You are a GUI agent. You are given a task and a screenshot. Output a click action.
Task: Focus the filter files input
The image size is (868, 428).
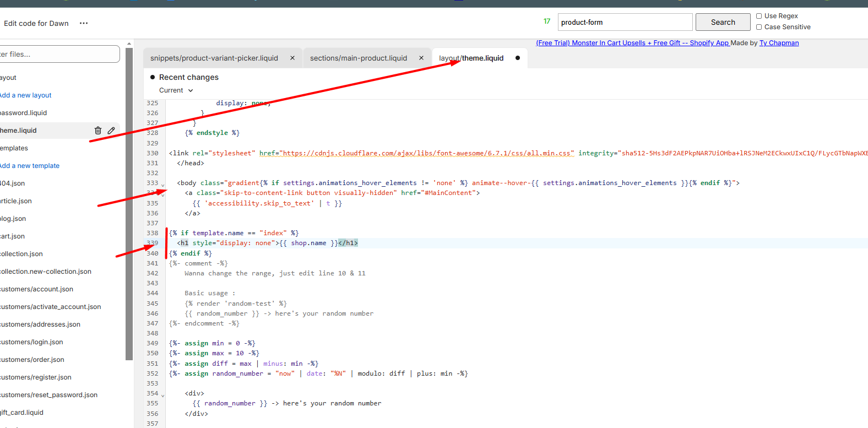pyautogui.click(x=59, y=54)
